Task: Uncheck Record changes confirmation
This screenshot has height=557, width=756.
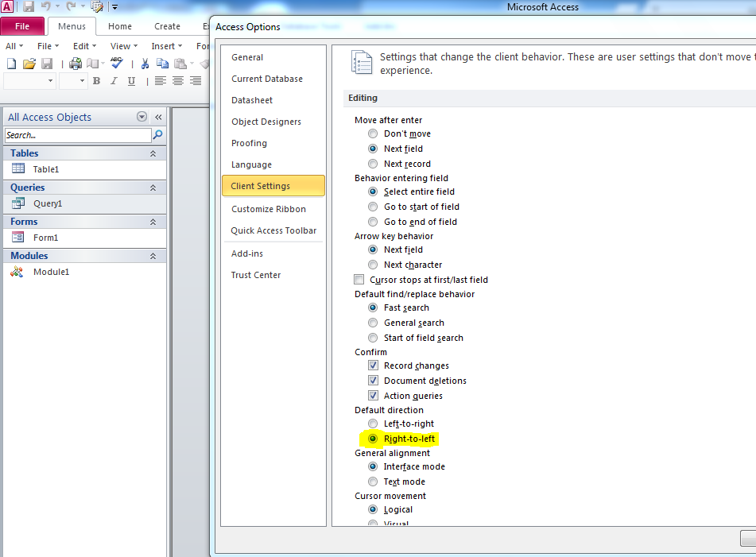Action: [x=373, y=366]
